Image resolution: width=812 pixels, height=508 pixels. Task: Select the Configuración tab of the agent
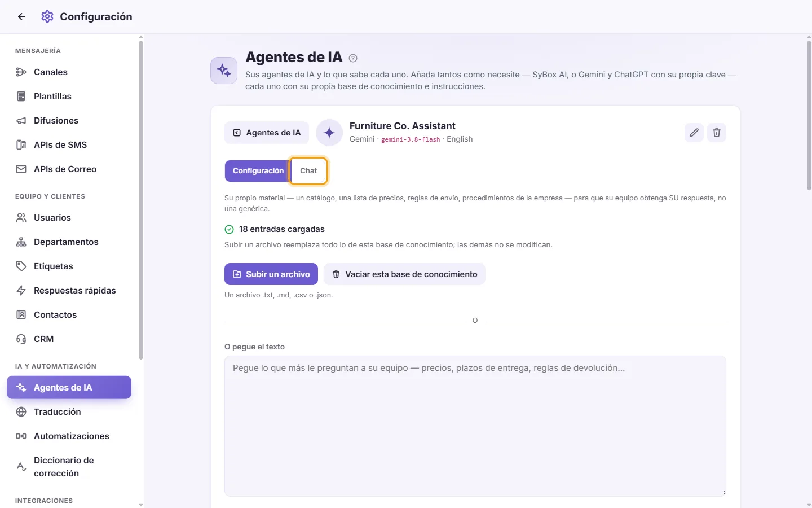[x=258, y=171]
